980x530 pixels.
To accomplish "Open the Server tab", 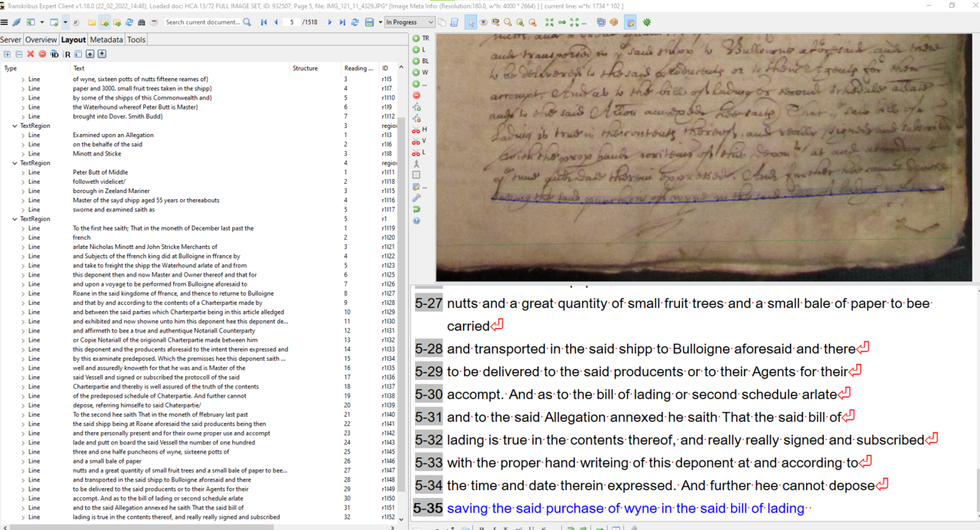I will pos(11,40).
